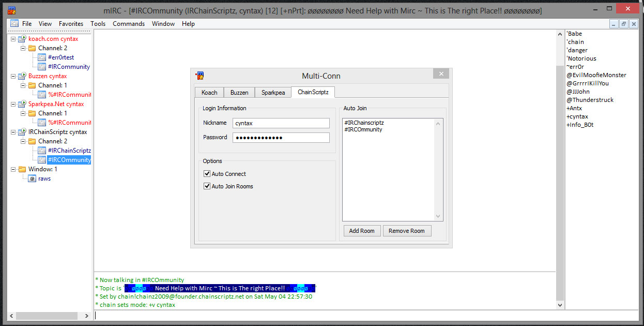Switch to the Koach tab
This screenshot has width=644, height=326.
[209, 93]
